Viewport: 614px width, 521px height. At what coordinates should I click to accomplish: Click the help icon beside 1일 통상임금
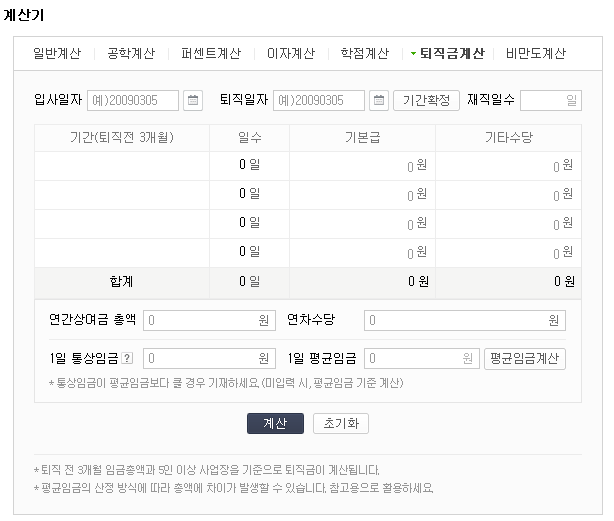coord(127,358)
